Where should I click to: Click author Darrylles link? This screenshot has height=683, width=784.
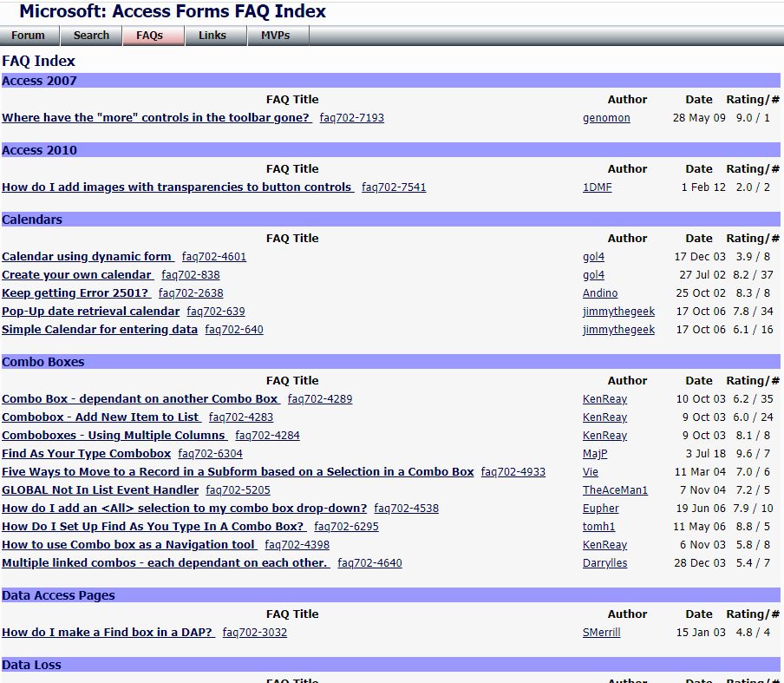604,563
